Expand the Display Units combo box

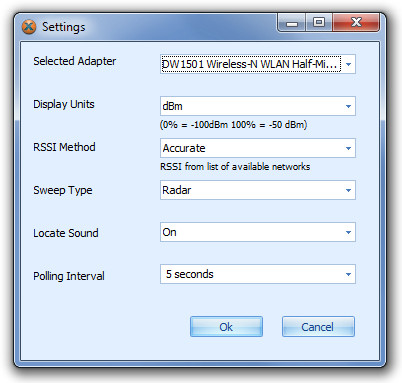pos(258,106)
